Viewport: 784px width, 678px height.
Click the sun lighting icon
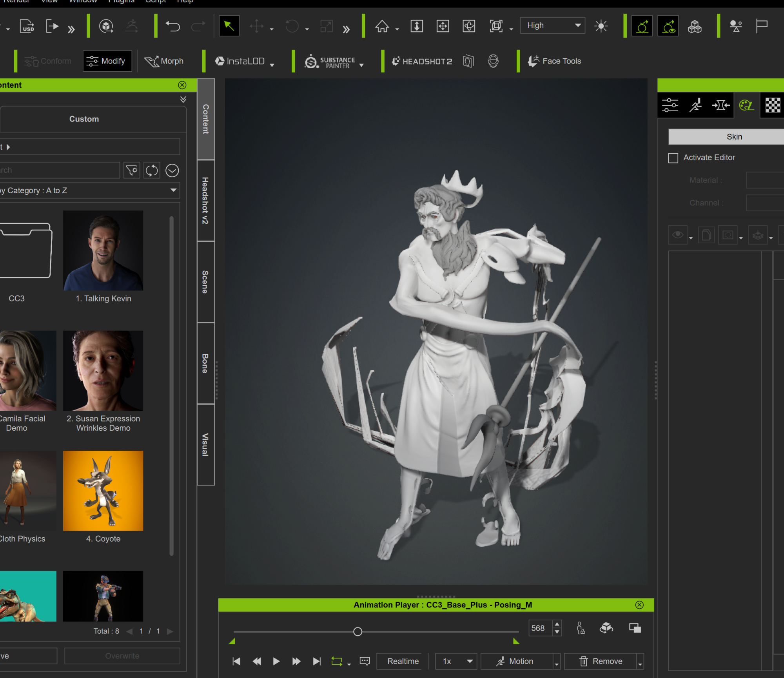click(x=601, y=26)
